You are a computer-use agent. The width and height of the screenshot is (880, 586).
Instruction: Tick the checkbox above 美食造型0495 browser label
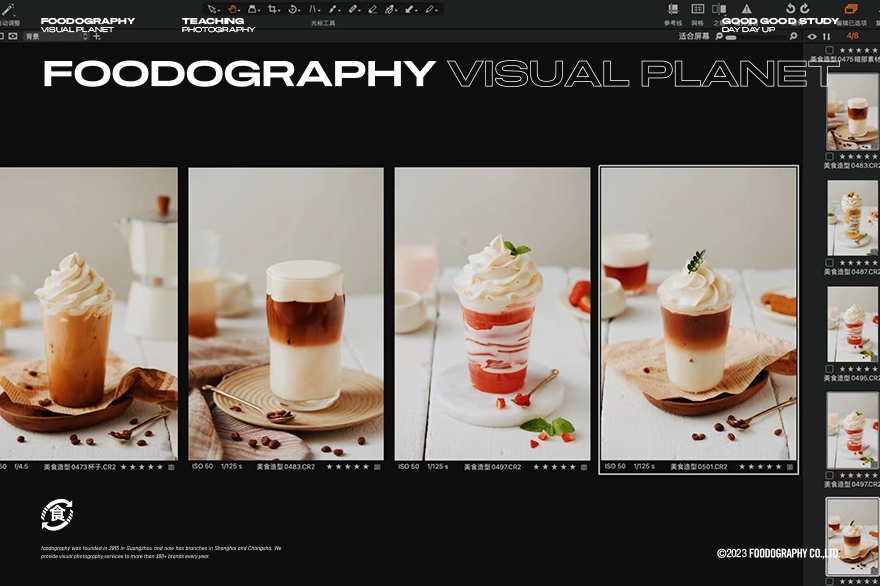coord(830,369)
